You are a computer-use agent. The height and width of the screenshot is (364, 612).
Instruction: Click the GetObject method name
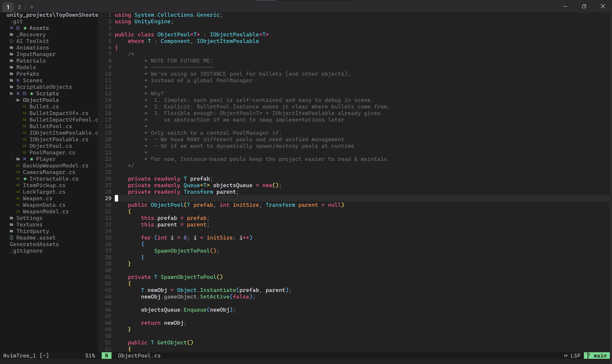(x=172, y=343)
